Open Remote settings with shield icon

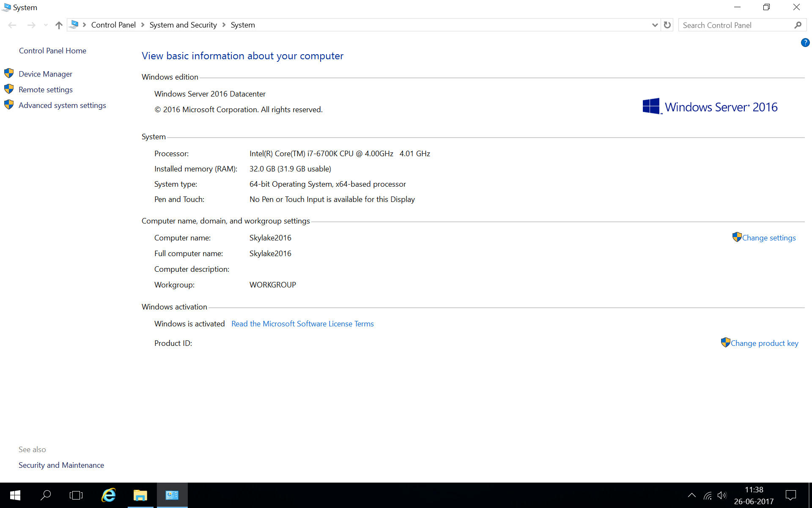(46, 89)
